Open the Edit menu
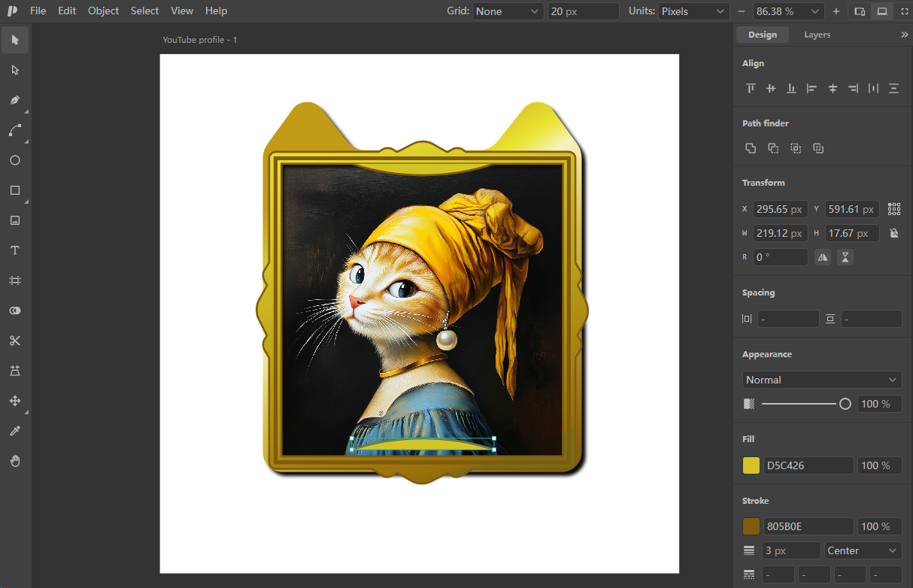This screenshot has width=913, height=588. pos(67,11)
